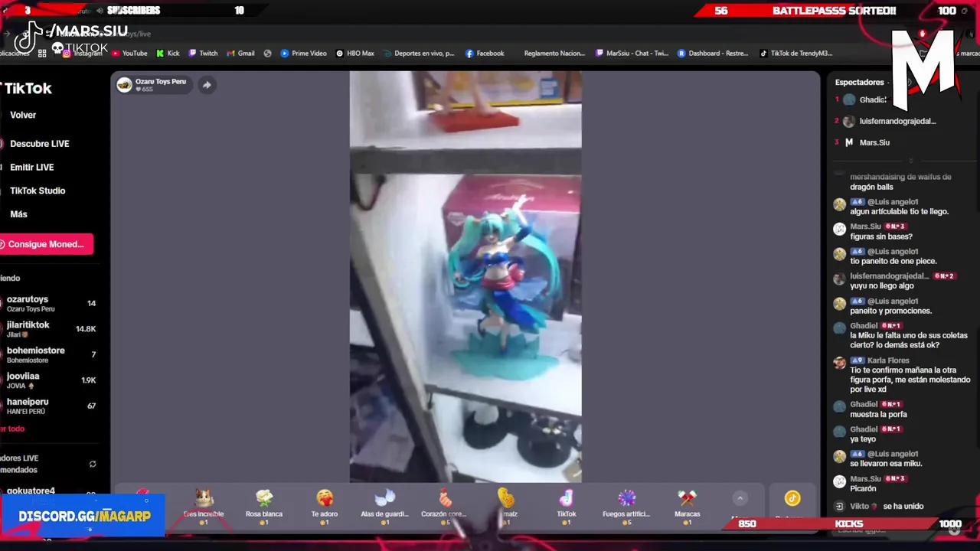Open ozarutoys live channel
The height and width of the screenshot is (551, 980).
(51, 304)
